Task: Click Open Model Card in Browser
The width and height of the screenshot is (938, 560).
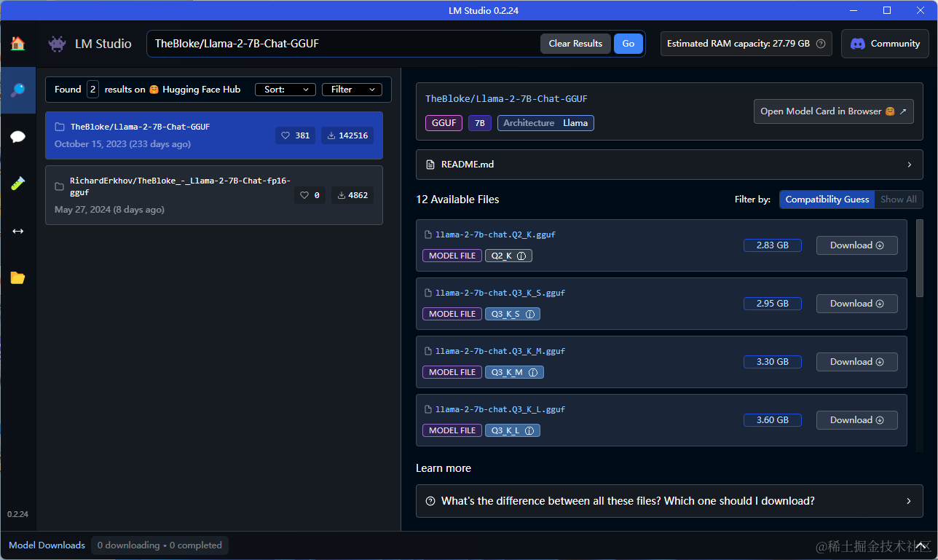Action: click(833, 111)
